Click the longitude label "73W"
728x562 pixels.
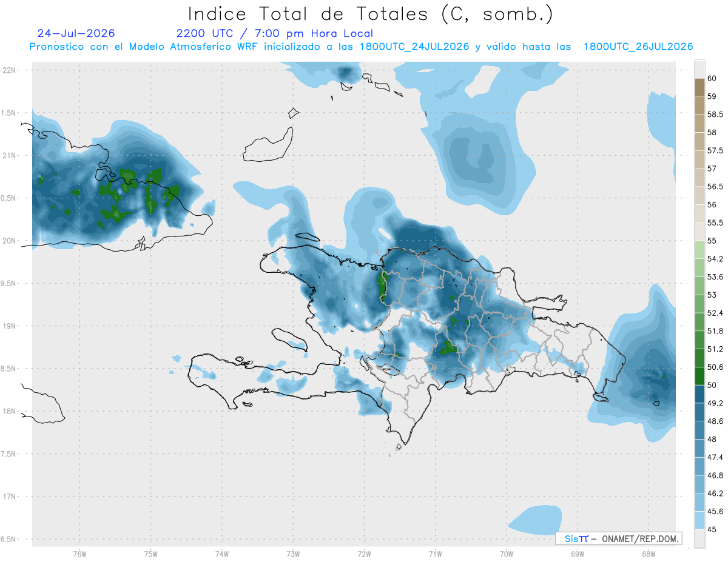point(293,554)
